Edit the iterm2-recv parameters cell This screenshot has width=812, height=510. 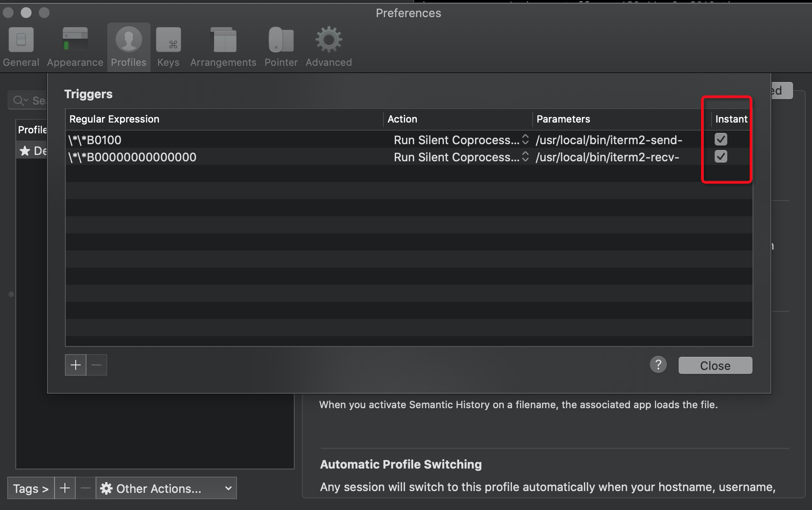click(622, 157)
